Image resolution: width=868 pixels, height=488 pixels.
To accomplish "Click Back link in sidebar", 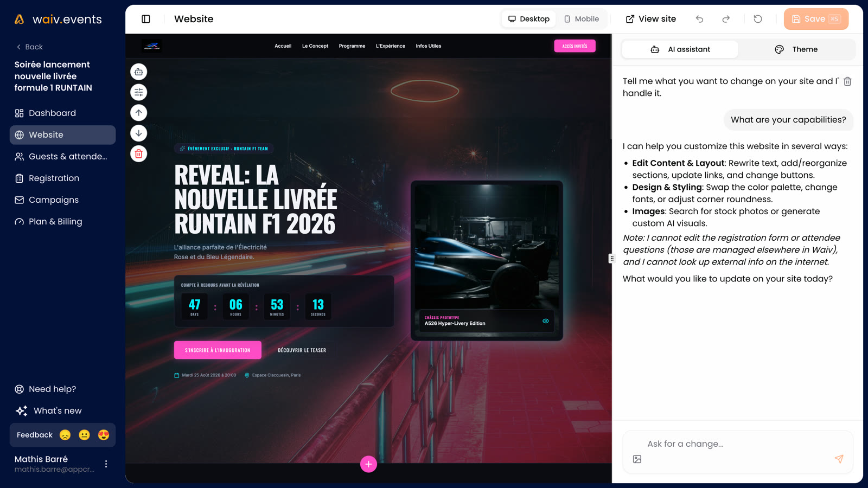I will point(29,47).
